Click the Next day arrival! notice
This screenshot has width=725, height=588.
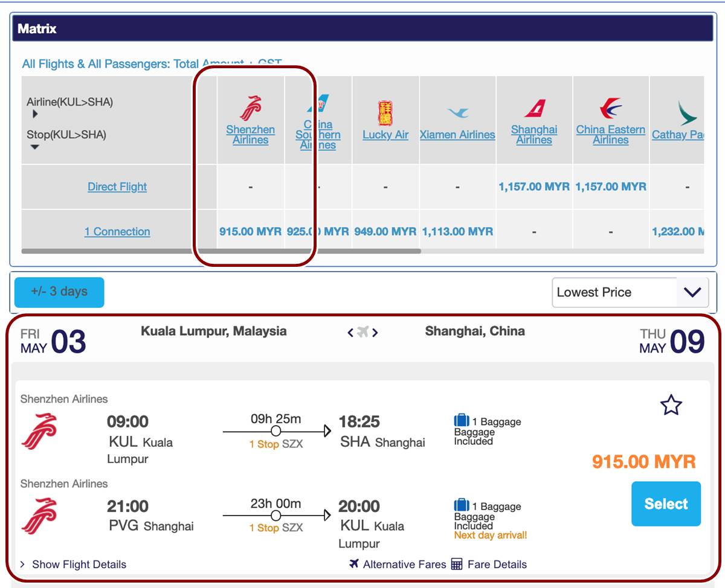click(x=491, y=535)
